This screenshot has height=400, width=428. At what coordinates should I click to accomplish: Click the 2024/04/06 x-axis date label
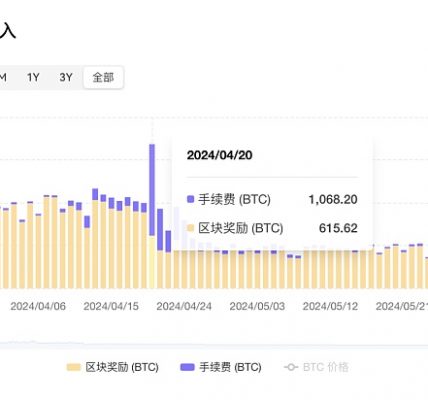pos(38,306)
